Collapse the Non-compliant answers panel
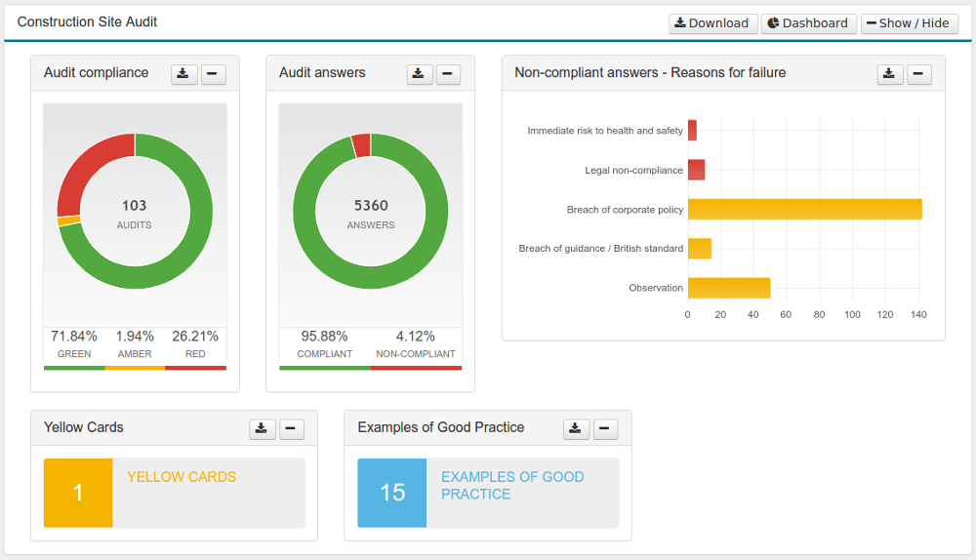Screen dimensions: 976x560 coord(919,74)
